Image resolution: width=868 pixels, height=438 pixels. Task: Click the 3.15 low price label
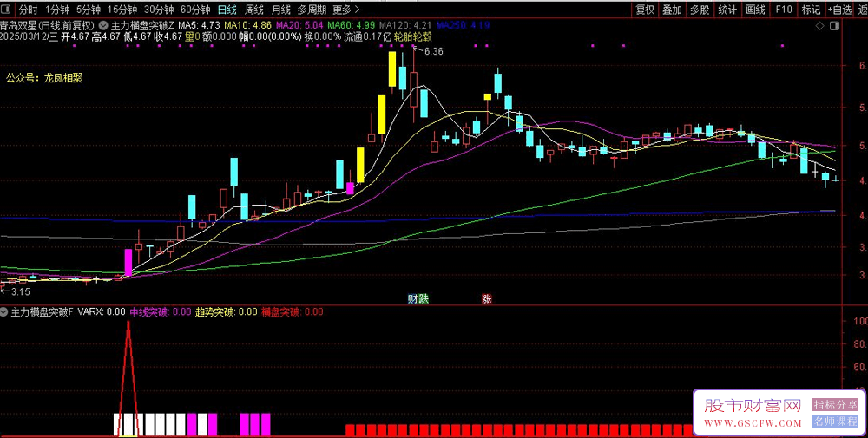[21, 291]
